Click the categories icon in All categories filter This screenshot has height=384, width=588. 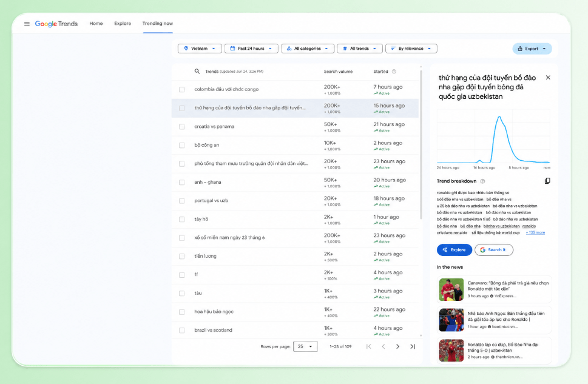pyautogui.click(x=289, y=49)
